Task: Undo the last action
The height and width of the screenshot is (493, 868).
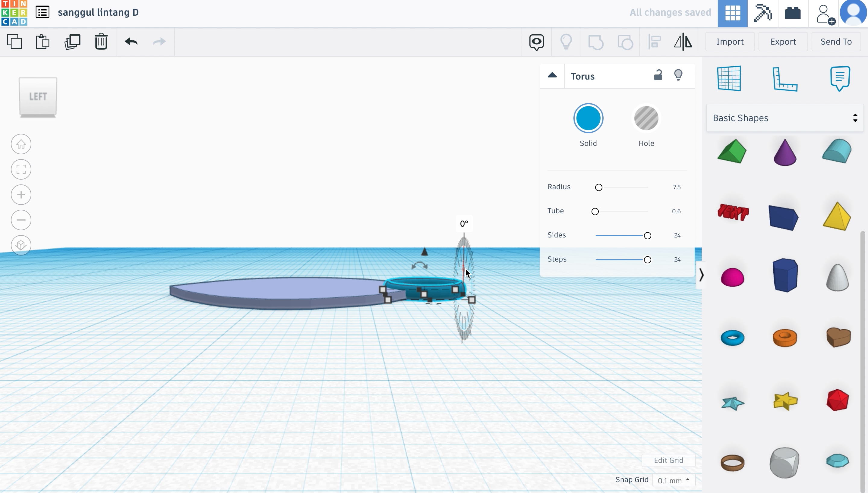Action: click(x=131, y=42)
